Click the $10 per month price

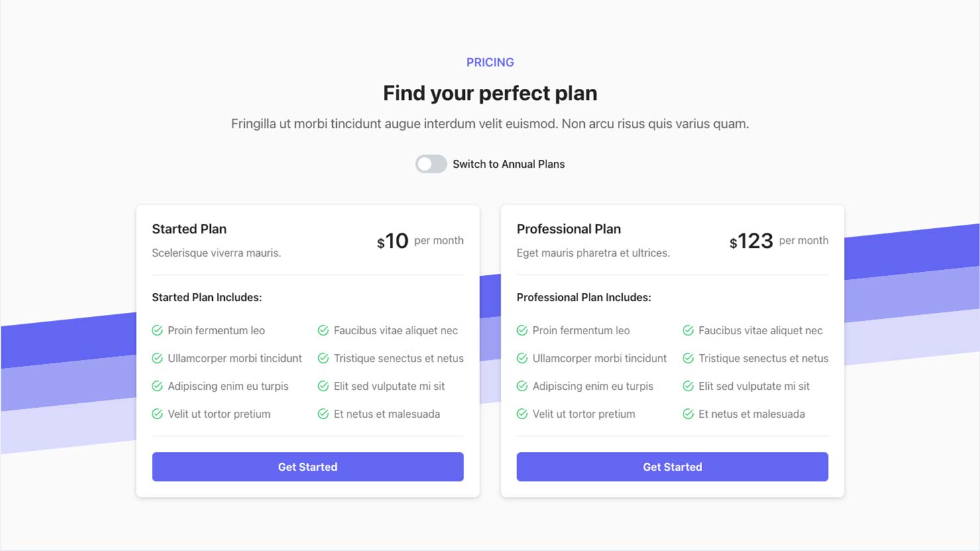coord(420,241)
